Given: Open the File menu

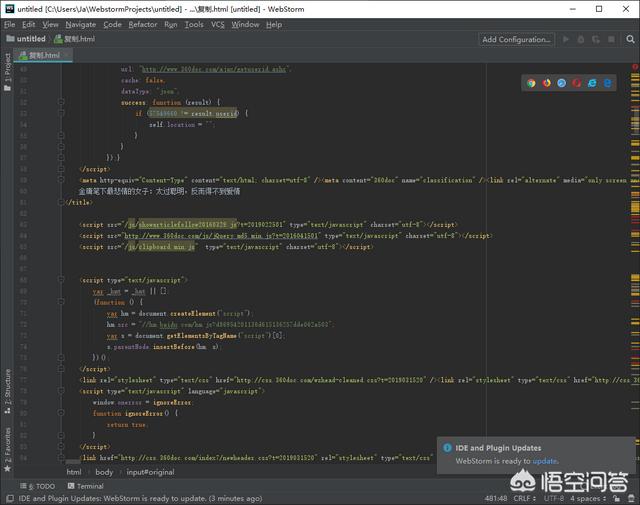Looking at the screenshot, I should (x=9, y=24).
